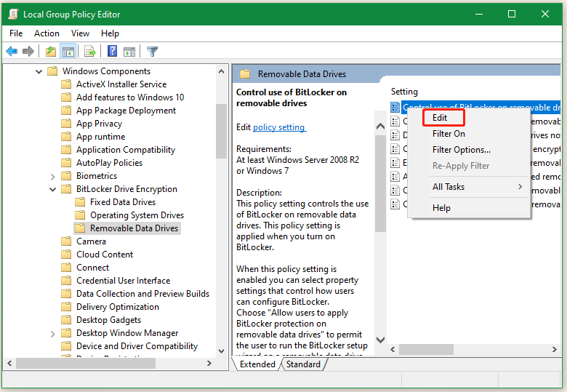Screen dimensions: 567x392
Task: Click description pane scroll up arrow
Action: 380,127
